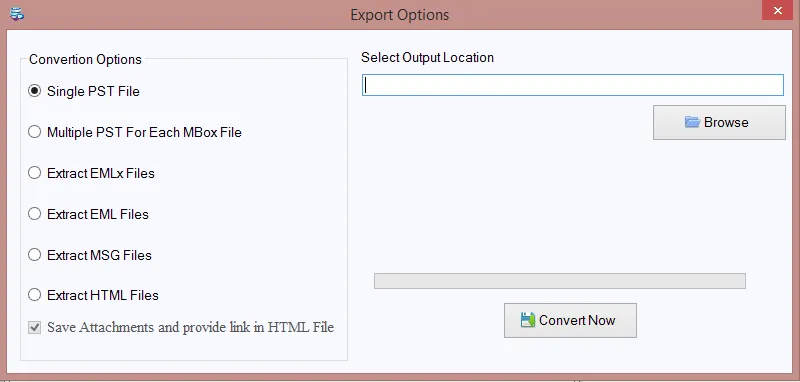This screenshot has height=382, width=800.
Task: Click the Convertion Options group heading
Action: point(85,60)
